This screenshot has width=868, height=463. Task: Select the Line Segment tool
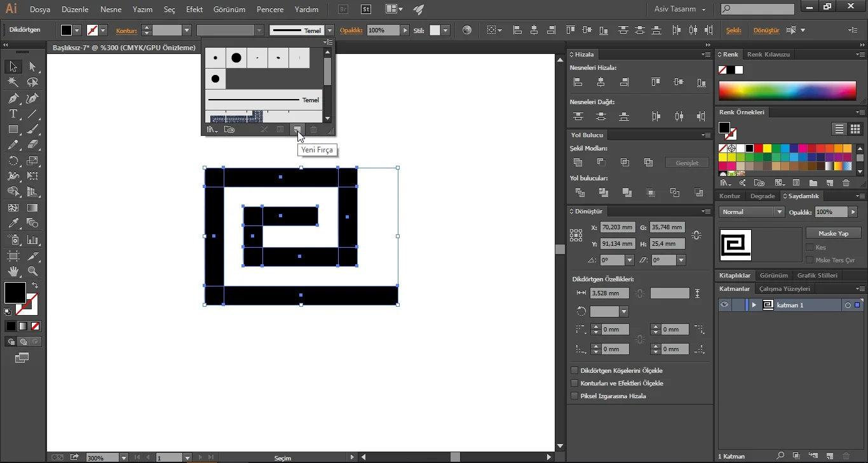[32, 114]
